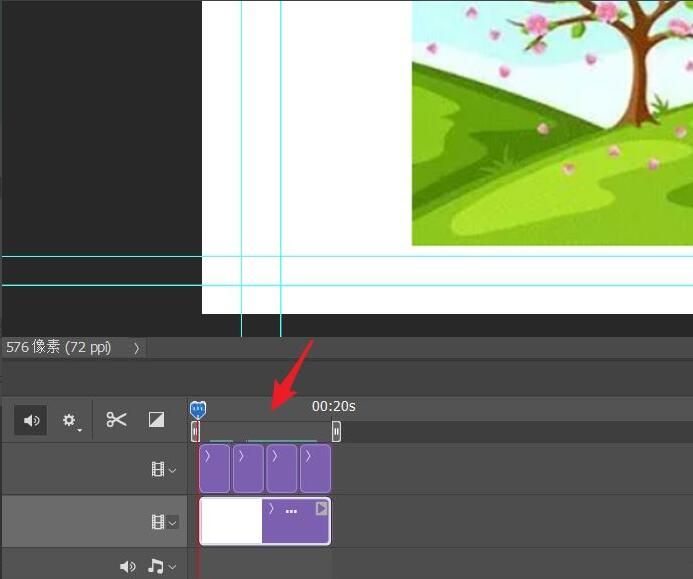Mute the audio track speaker icon
693x579 pixels.
(127, 567)
